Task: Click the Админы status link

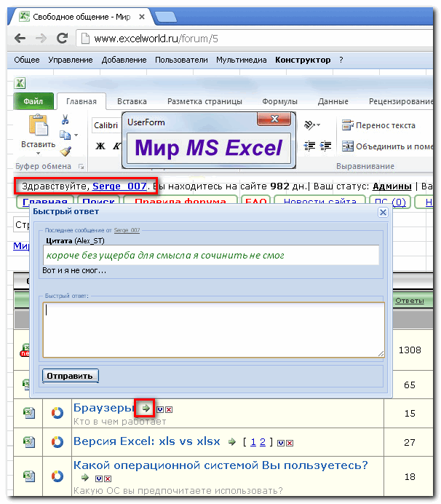Action: (392, 186)
